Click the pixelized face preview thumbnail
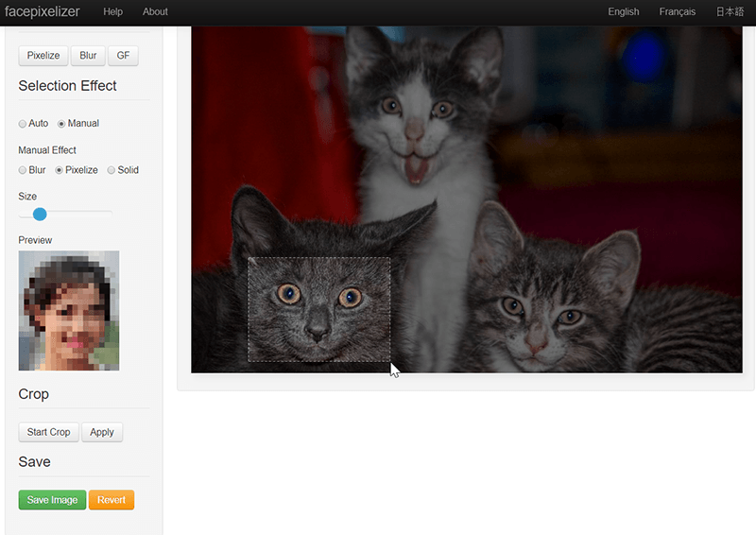 (69, 311)
